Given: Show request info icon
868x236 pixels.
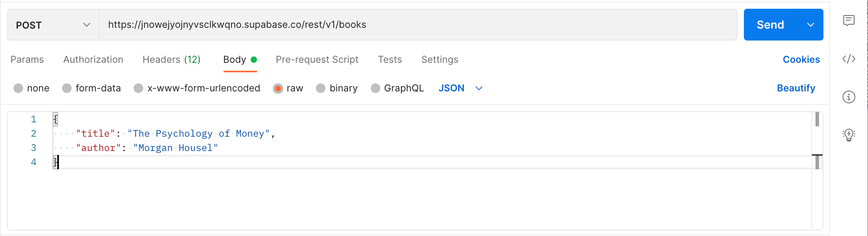Looking at the screenshot, I should (x=849, y=97).
